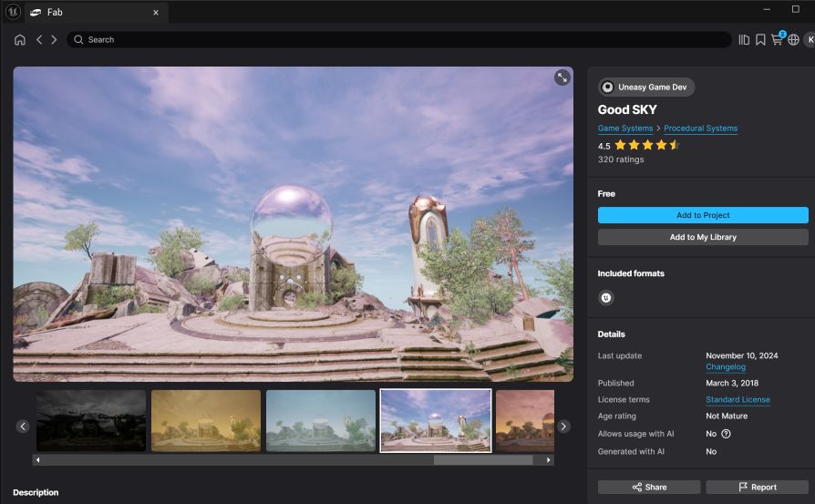Open the shopping cart with 2 items
Viewport: 815px width, 504px height.
click(x=777, y=40)
